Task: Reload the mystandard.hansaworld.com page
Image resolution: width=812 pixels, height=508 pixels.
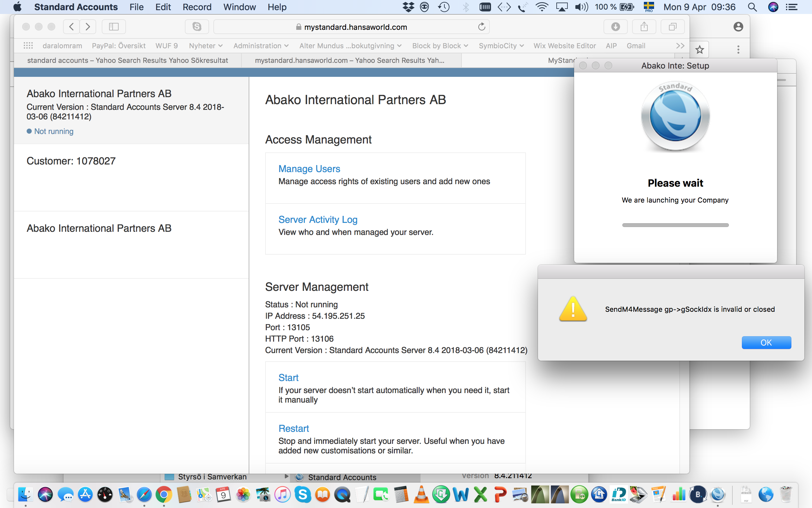Action: coord(481,27)
